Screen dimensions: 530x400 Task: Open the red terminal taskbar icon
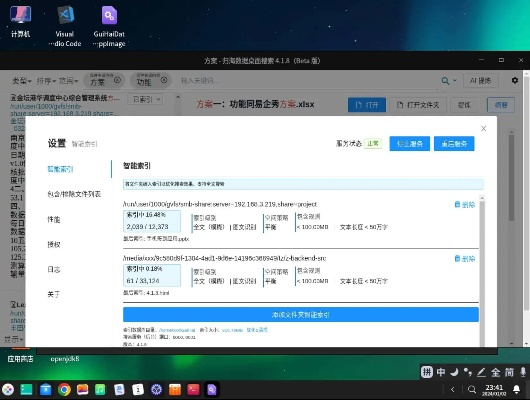pyautogui.click(x=193, y=390)
